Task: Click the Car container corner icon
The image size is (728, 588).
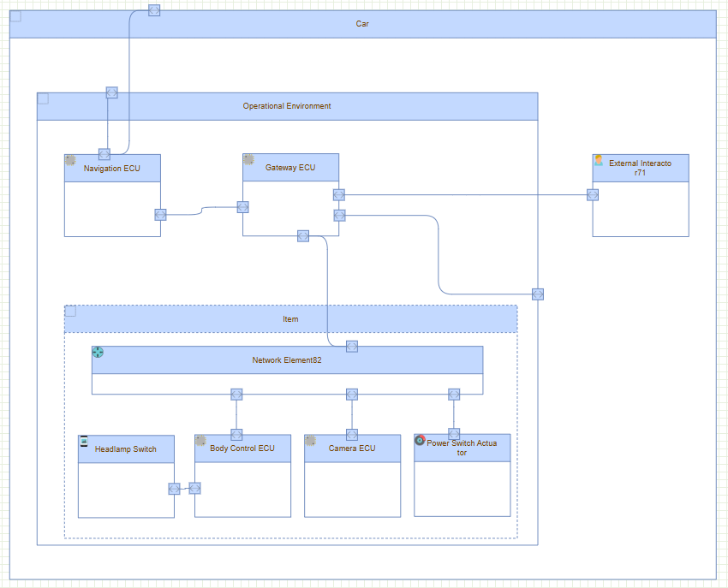Action: [15, 16]
